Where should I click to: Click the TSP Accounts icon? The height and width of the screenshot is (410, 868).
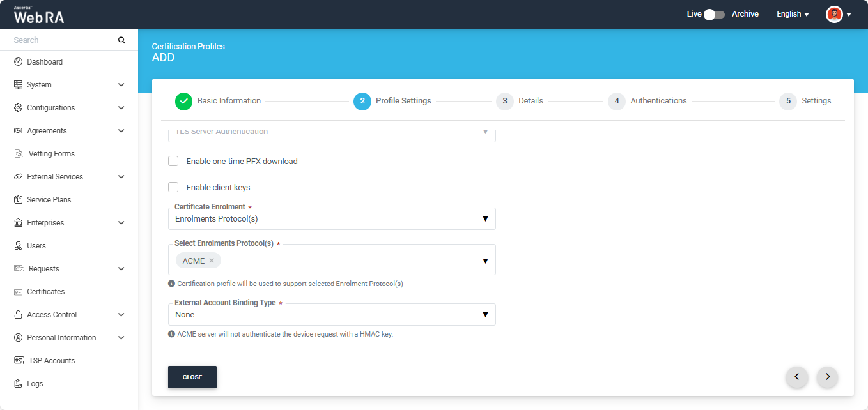coord(19,361)
